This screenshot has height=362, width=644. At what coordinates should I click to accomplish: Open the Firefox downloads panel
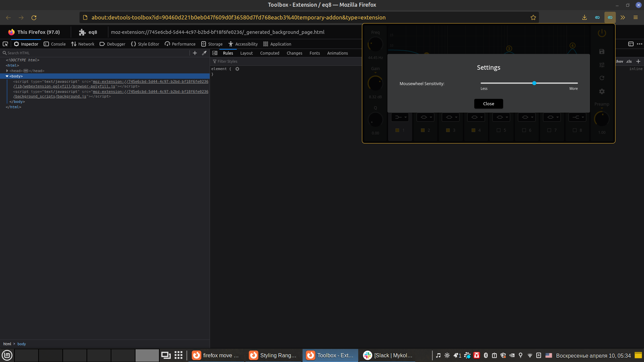(x=584, y=17)
